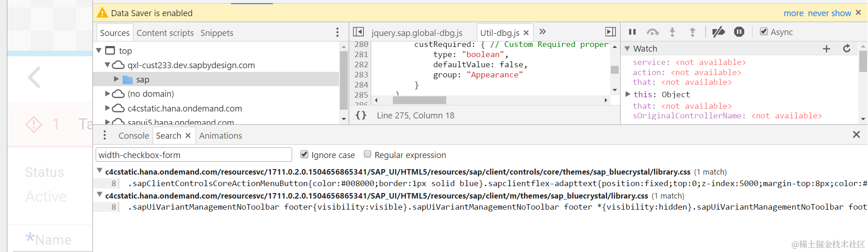Click the Watch panel vertical scrollbar

click(863, 61)
